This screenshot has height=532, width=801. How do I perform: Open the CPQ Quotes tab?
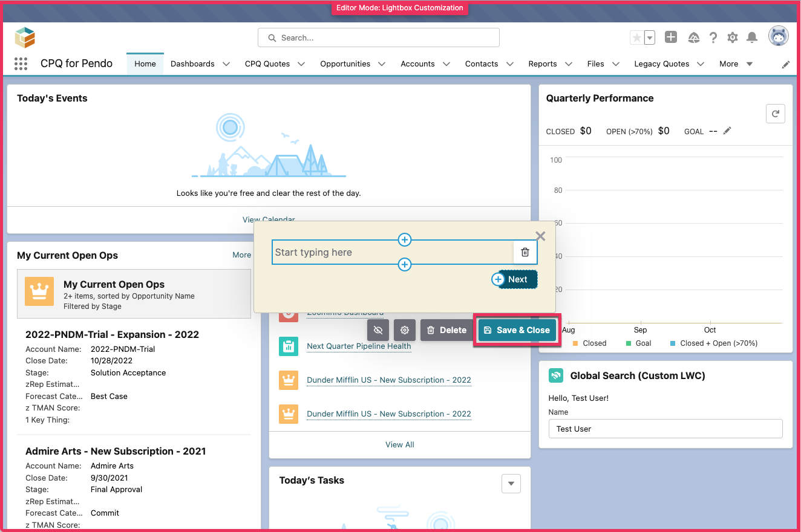click(267, 63)
